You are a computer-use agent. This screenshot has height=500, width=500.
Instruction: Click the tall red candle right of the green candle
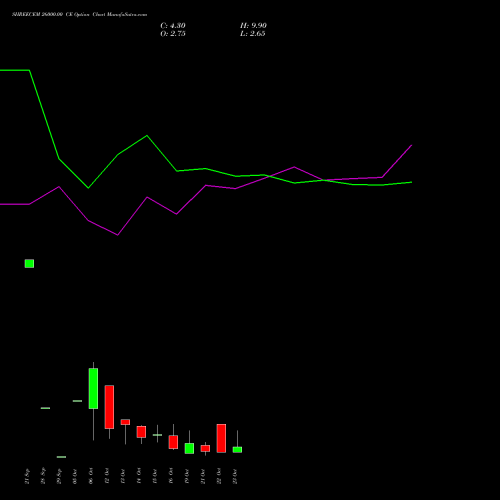tap(109, 407)
